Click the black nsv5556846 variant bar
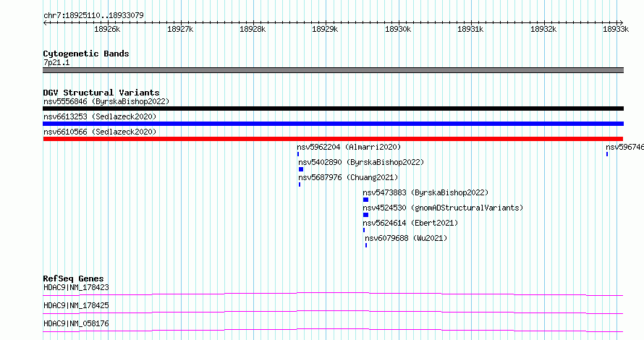This screenshot has width=644, height=340. coord(333,109)
